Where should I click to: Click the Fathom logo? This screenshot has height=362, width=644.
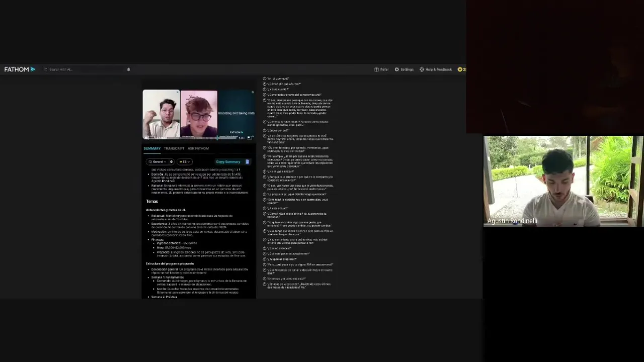[20, 69]
